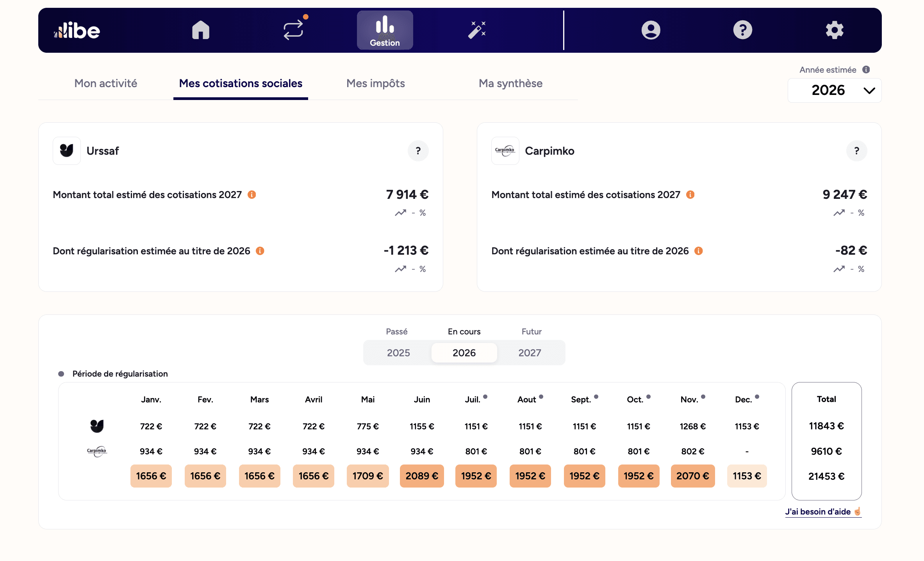The width and height of the screenshot is (924, 561).
Task: Click the Carpimko card question mark button
Action: 856,151
